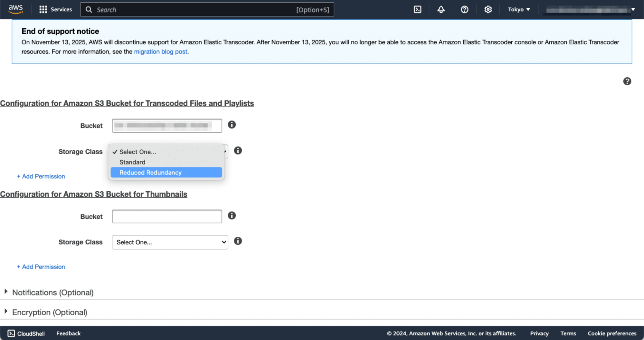
Task: Choose Standard storage class option
Action: pyautogui.click(x=166, y=162)
